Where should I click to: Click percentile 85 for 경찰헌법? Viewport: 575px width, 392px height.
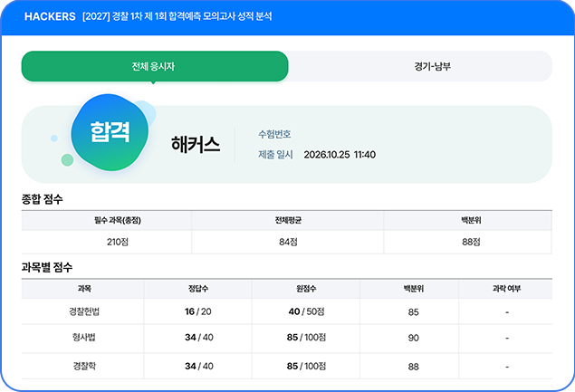coord(414,312)
